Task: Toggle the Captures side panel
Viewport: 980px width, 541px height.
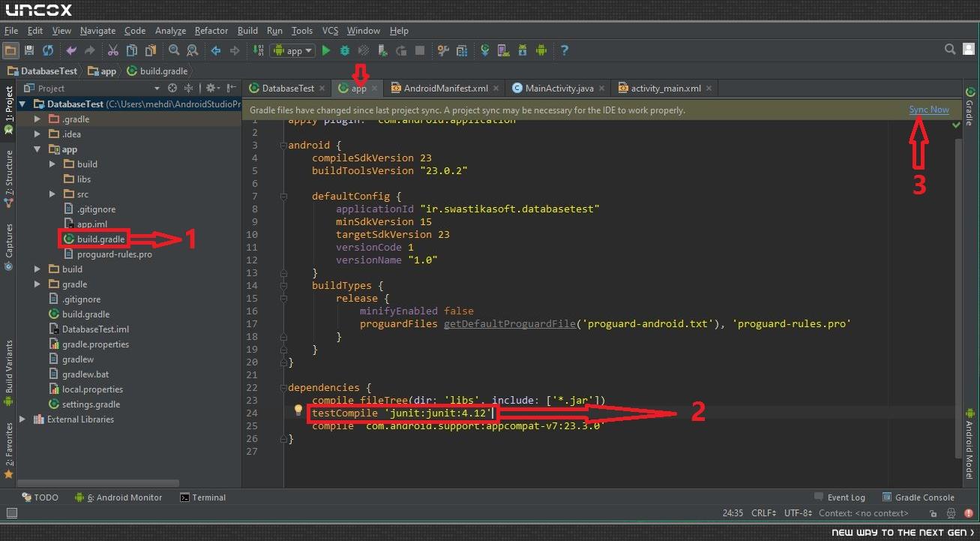Action: (x=8, y=245)
